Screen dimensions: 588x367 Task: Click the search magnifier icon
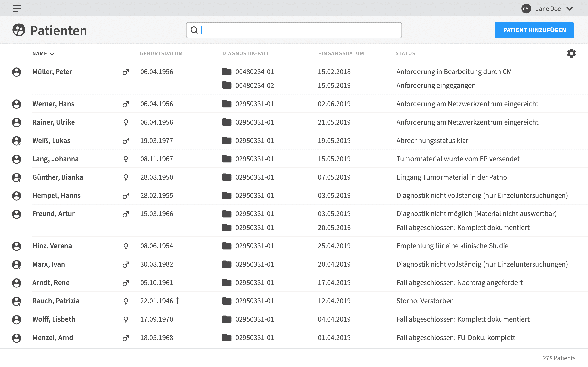194,30
